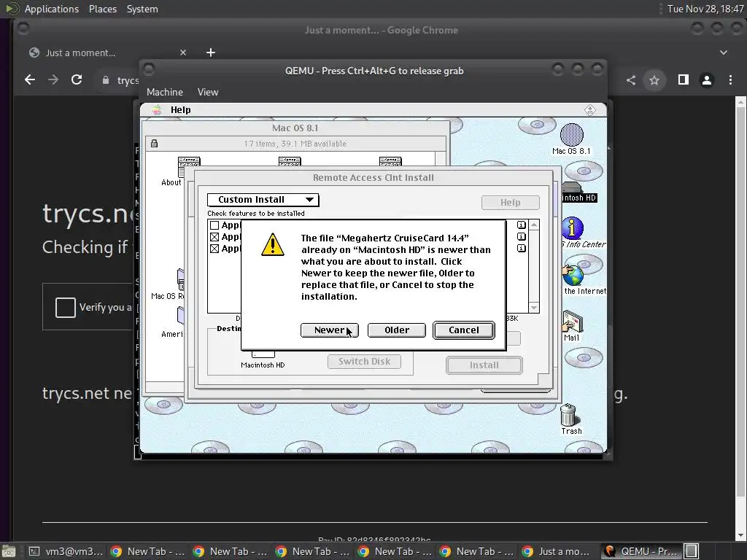Show info for the first feature

click(521, 225)
